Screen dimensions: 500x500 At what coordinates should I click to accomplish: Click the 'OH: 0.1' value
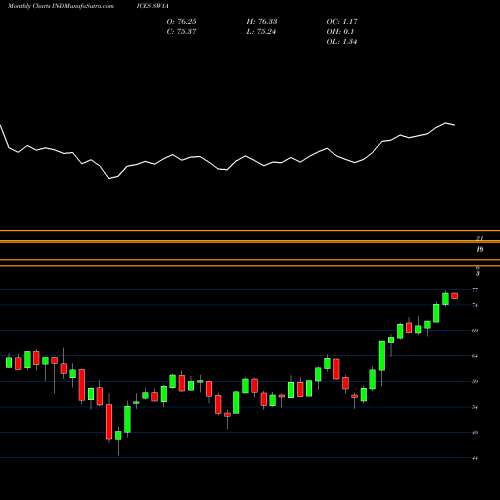(x=340, y=32)
